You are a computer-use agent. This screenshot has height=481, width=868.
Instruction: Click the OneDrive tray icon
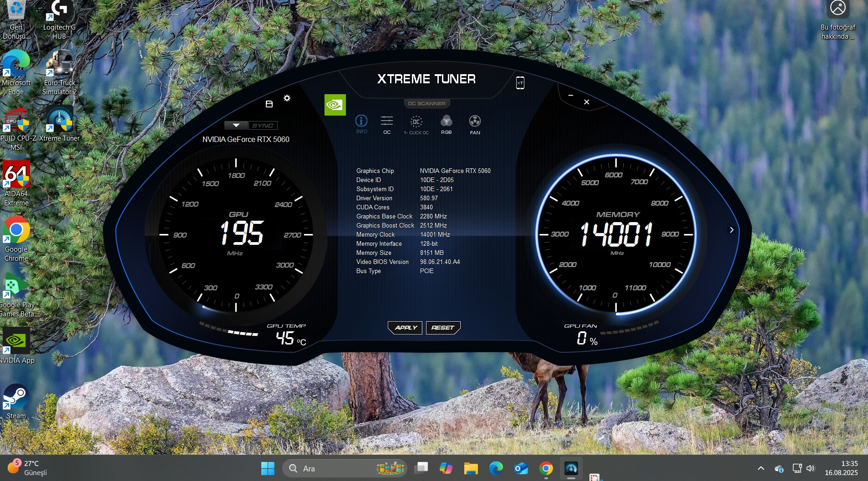pyautogui.click(x=779, y=468)
